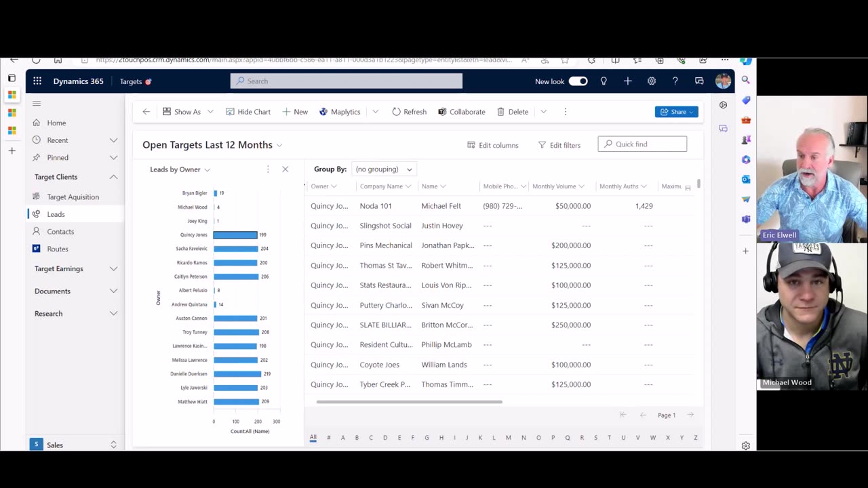Jump to first page arrow
This screenshot has height=488, width=868.
click(623, 415)
